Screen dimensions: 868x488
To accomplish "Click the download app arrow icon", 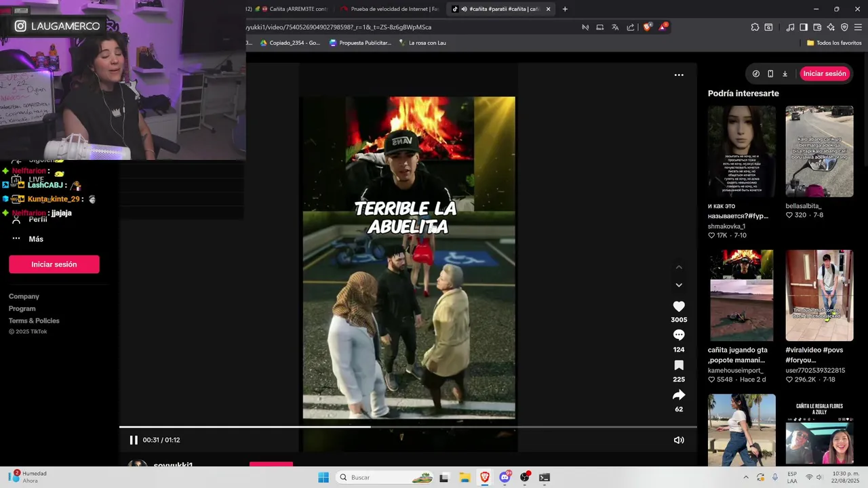I will (785, 74).
